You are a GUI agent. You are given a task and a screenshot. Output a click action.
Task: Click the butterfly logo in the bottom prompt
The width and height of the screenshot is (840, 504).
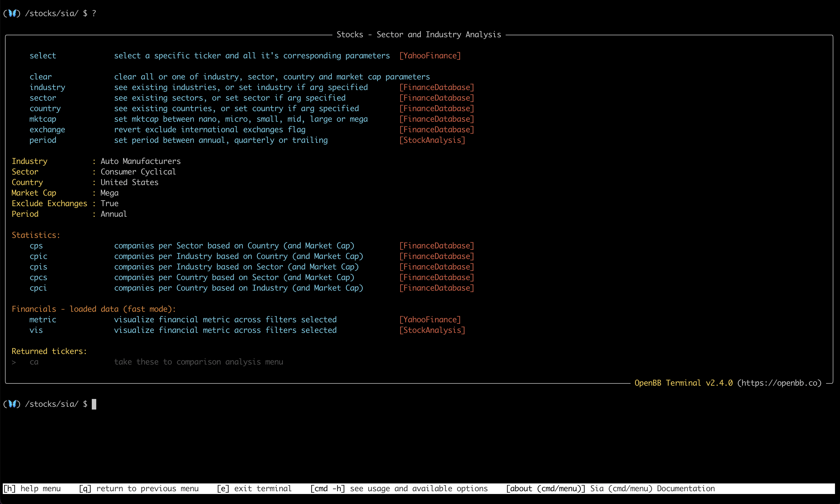click(12, 404)
